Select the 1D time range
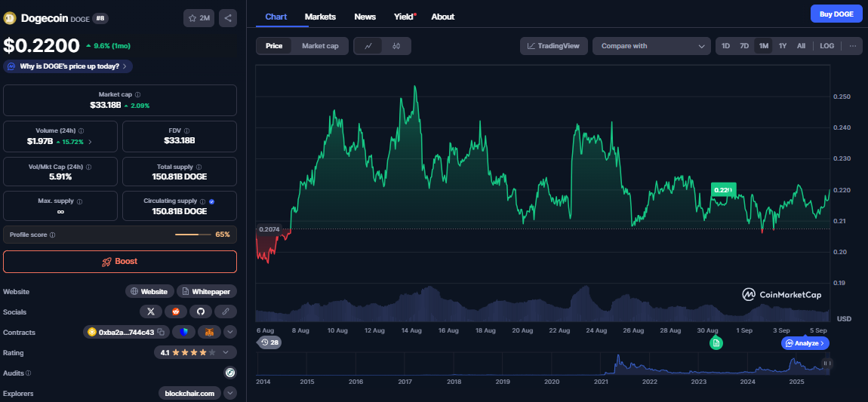Image resolution: width=868 pixels, height=402 pixels. coord(726,46)
